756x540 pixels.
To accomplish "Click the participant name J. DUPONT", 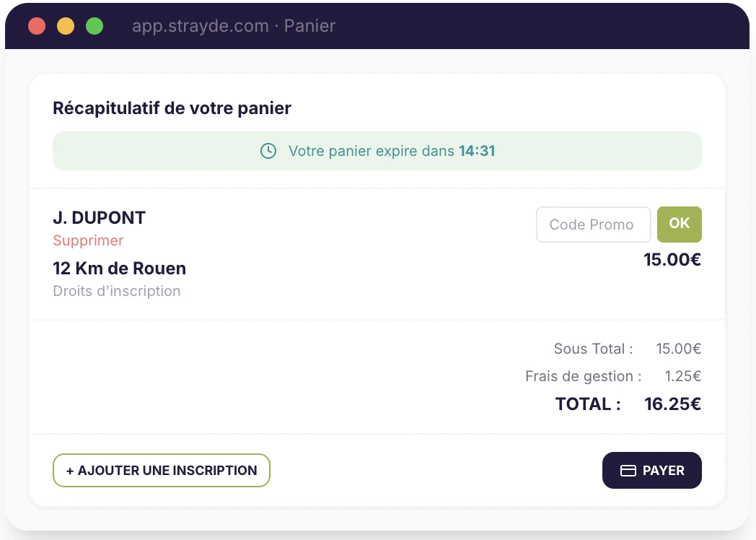I will [x=99, y=217].
